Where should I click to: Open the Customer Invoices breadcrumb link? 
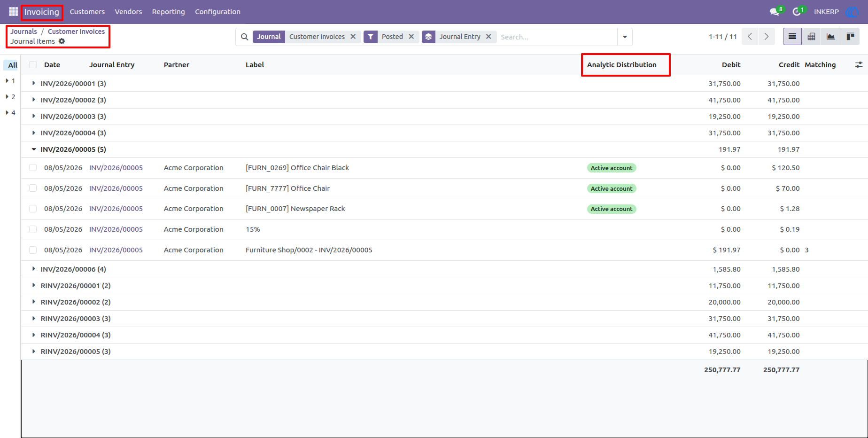pos(76,31)
